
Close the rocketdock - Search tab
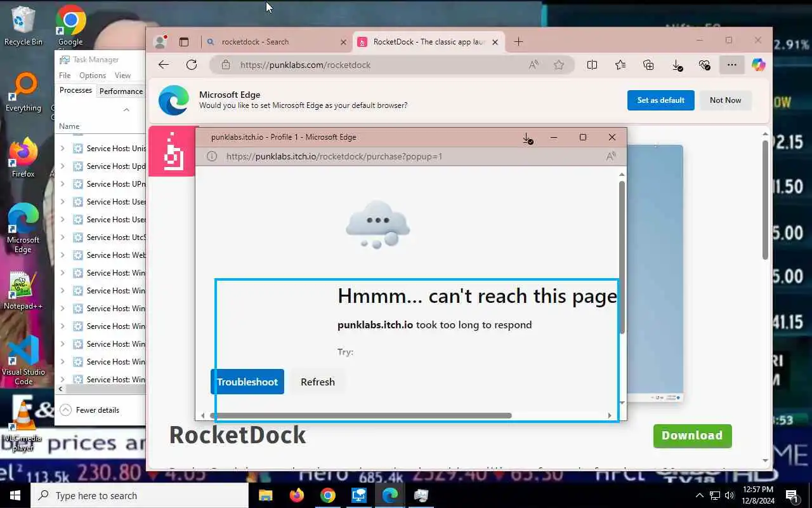[344, 42]
